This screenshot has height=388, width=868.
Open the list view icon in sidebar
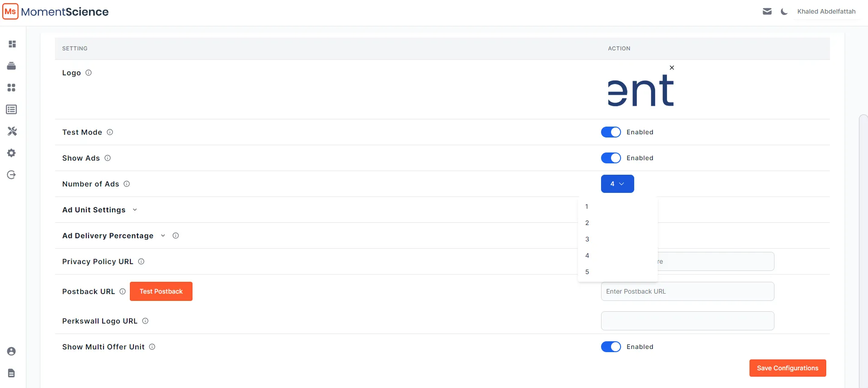click(12, 109)
